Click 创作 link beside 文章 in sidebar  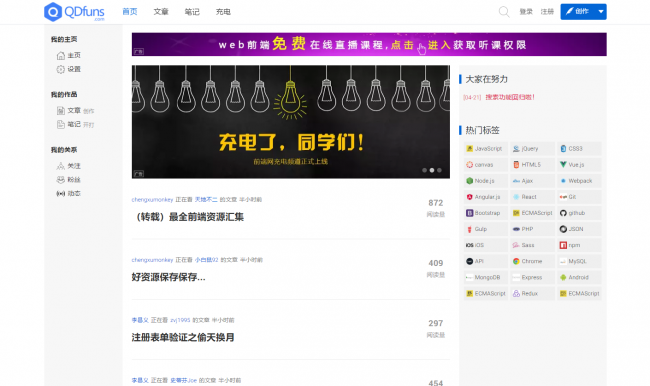click(x=88, y=111)
